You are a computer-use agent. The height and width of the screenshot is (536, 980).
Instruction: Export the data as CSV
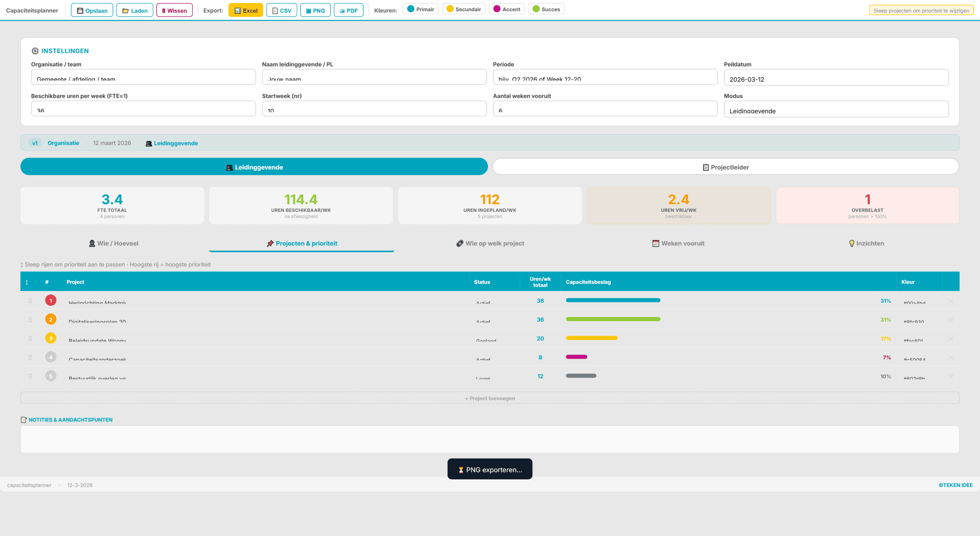282,10
